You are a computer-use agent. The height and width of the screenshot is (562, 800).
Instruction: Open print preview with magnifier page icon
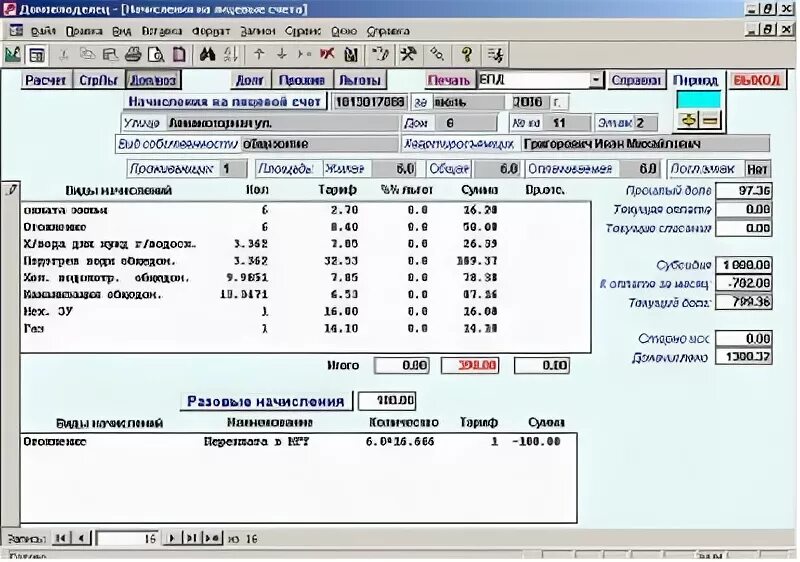click(156, 55)
